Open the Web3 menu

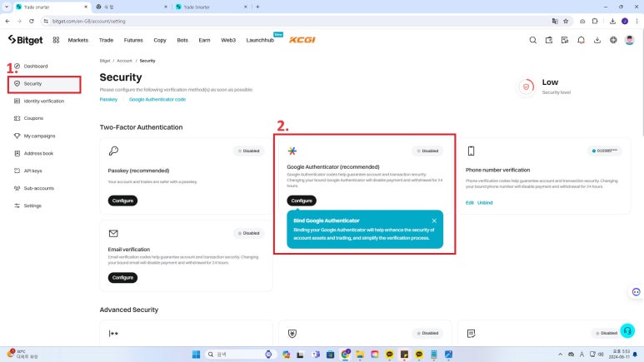coord(228,40)
